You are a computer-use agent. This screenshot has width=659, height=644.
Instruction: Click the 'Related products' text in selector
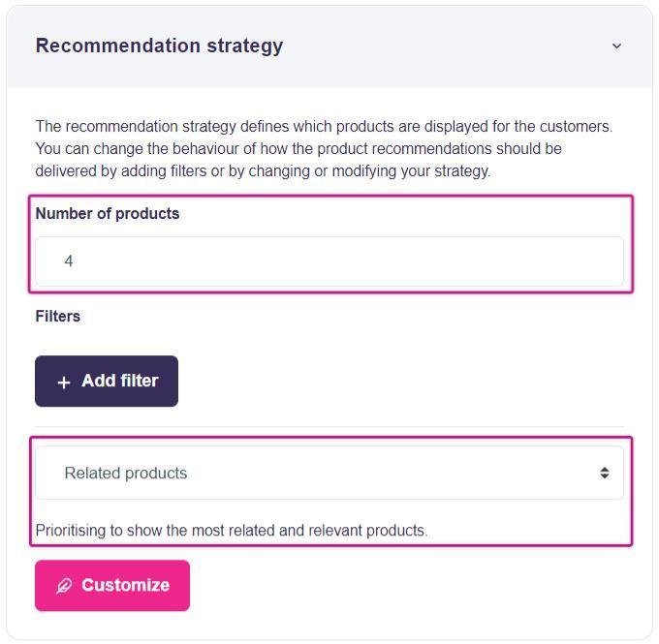126,474
